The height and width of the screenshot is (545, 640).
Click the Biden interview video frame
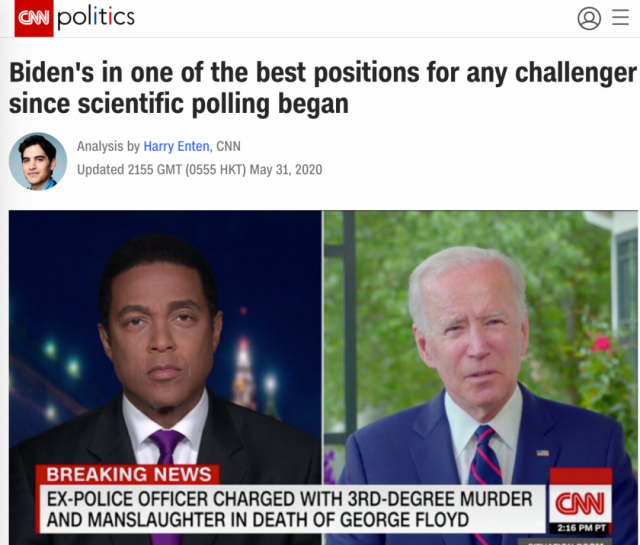pyautogui.click(x=481, y=378)
